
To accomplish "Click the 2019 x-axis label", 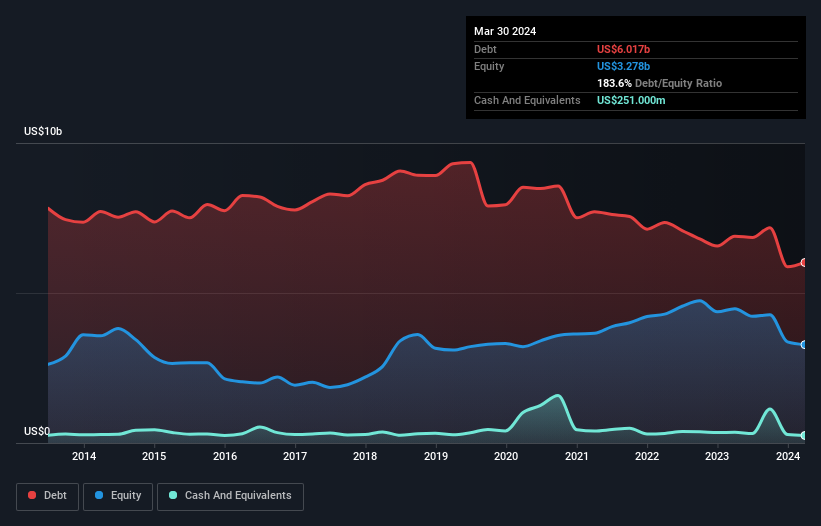I will pyautogui.click(x=436, y=456).
